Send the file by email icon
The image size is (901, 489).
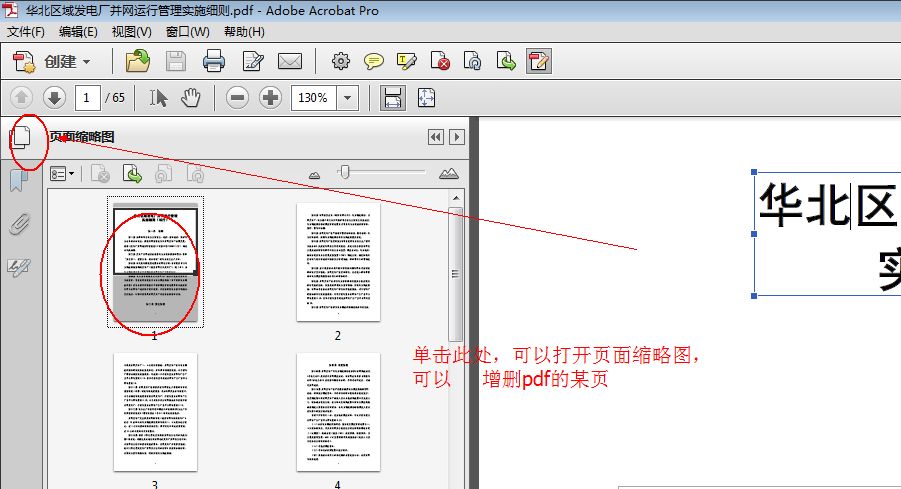(x=290, y=62)
